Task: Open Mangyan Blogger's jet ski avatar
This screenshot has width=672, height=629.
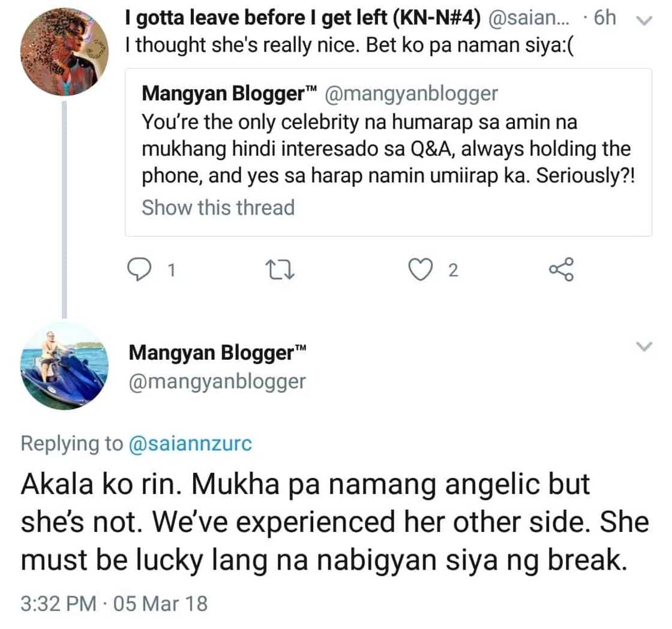Action: (x=64, y=365)
